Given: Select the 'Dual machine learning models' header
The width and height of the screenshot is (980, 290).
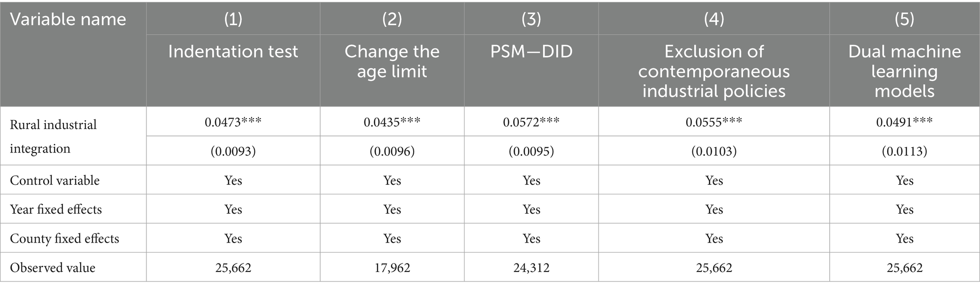Looking at the screenshot, I should (x=904, y=71).
